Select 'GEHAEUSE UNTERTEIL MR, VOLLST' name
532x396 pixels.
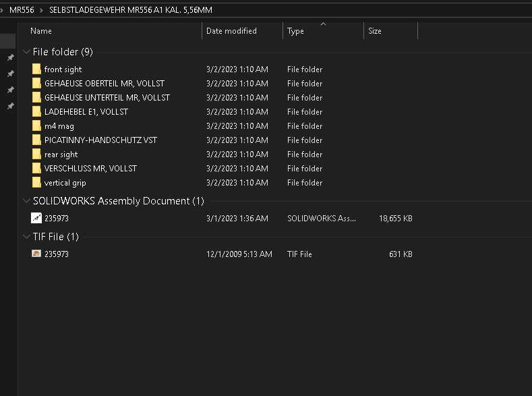pyautogui.click(x=107, y=98)
